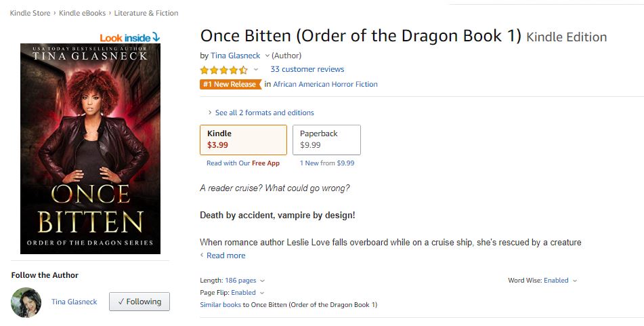Screen dimensions: 644x326
Task: Expand the 186 pages length details
Action: pyautogui.click(x=244, y=281)
